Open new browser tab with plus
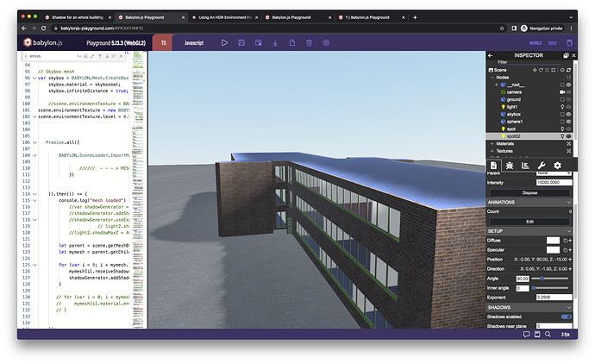 (x=415, y=17)
